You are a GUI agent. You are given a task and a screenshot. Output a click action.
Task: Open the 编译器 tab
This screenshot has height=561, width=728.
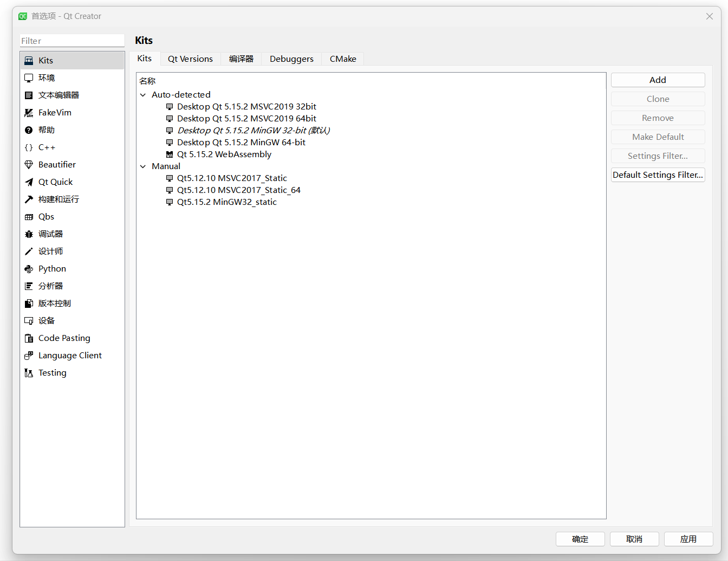tap(241, 59)
